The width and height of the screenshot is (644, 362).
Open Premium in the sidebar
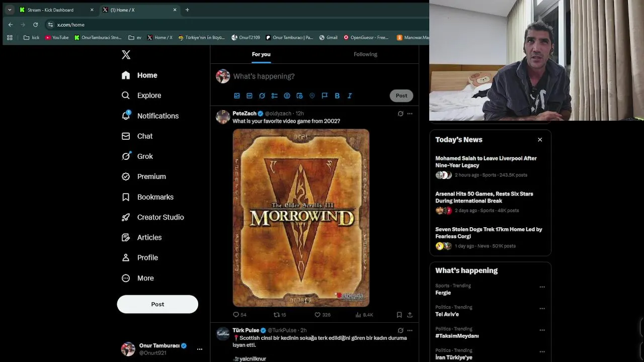pyautogui.click(x=143, y=176)
